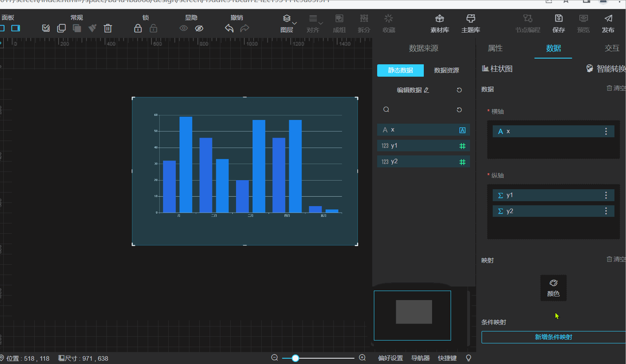
Task: Open options menu for 纵轴 y2 field
Action: (606, 211)
